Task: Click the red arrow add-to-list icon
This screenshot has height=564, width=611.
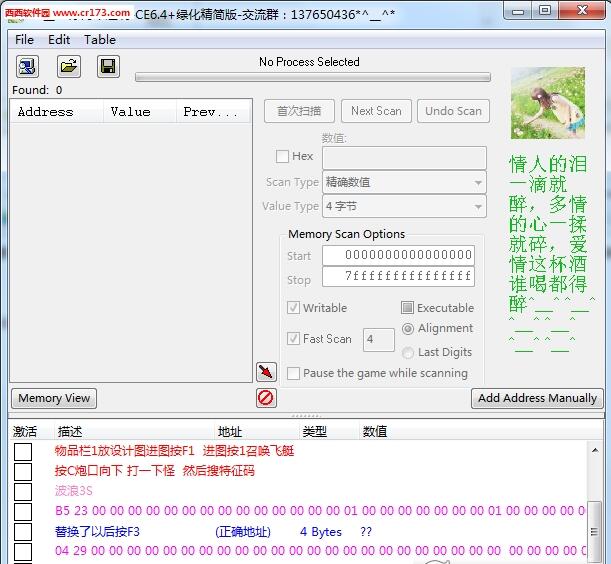Action: click(266, 372)
